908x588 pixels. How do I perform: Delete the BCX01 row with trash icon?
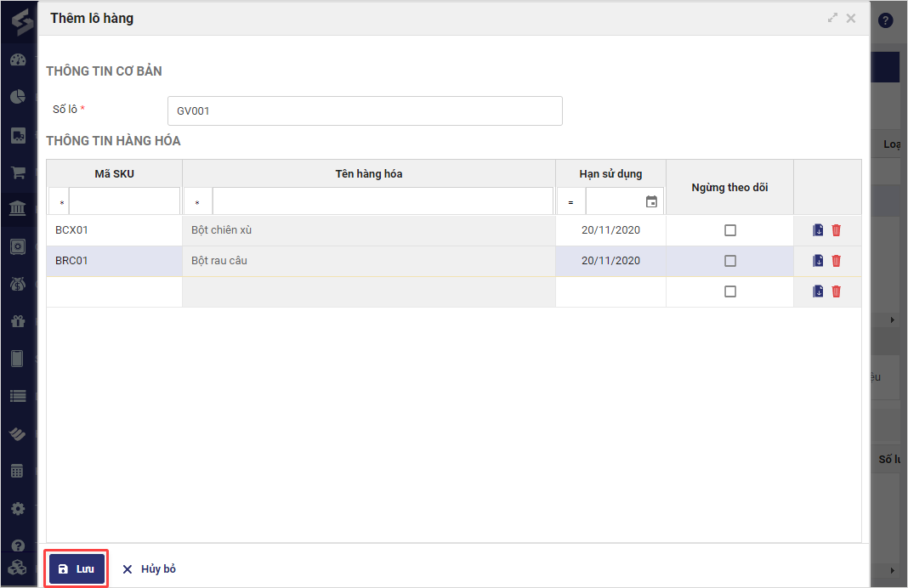[836, 230]
